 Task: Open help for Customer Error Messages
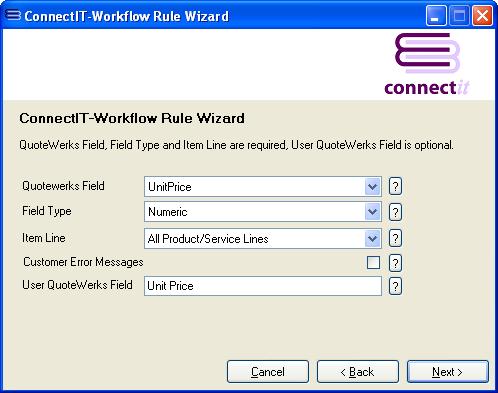click(395, 263)
